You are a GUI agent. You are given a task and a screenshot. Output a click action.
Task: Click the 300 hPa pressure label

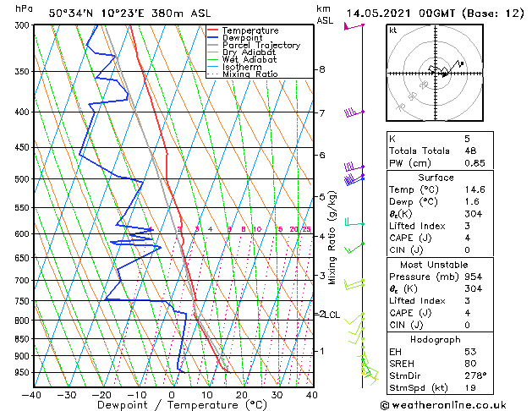pos(24,25)
